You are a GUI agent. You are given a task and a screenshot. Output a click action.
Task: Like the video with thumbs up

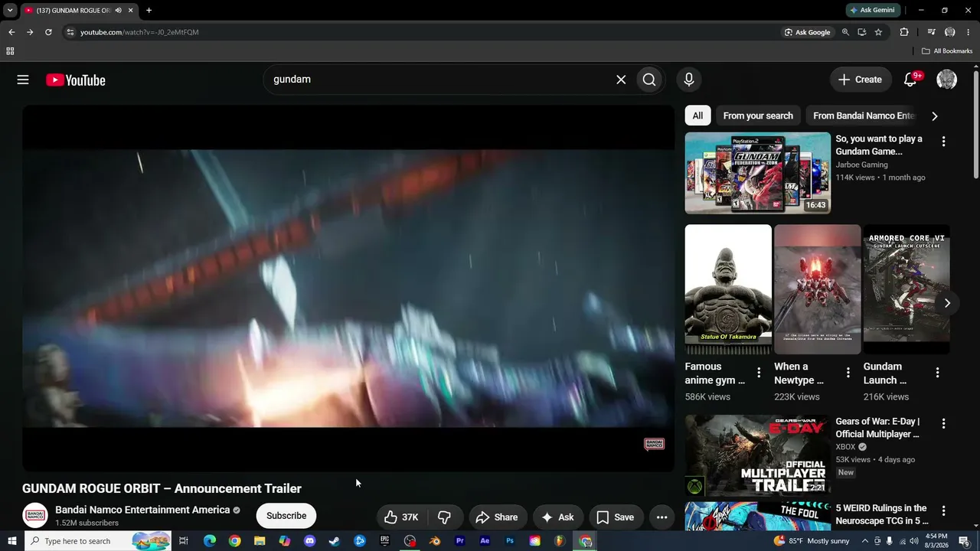(402, 517)
